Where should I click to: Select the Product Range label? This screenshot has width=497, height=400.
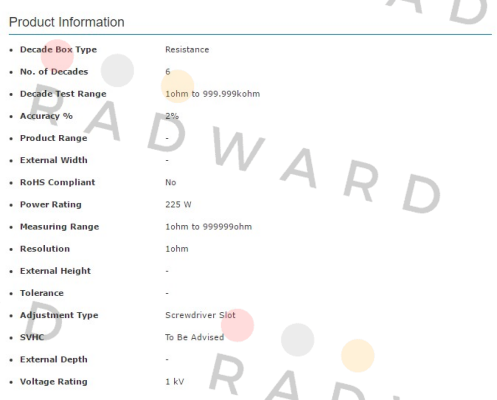pos(53,138)
